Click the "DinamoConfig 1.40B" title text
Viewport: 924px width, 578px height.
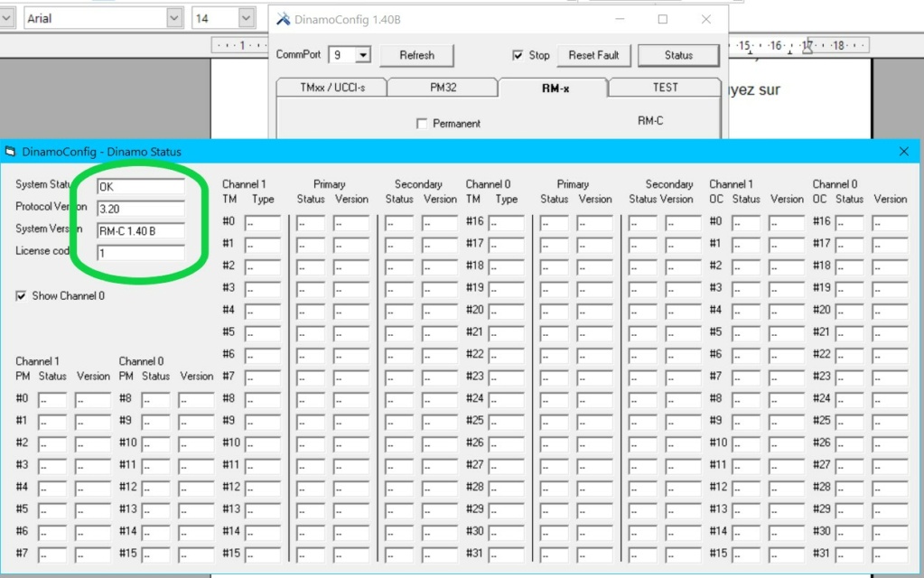tap(347, 20)
